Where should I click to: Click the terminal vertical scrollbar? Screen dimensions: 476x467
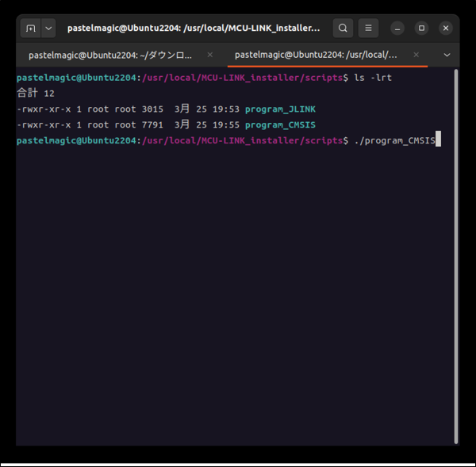[455, 254]
